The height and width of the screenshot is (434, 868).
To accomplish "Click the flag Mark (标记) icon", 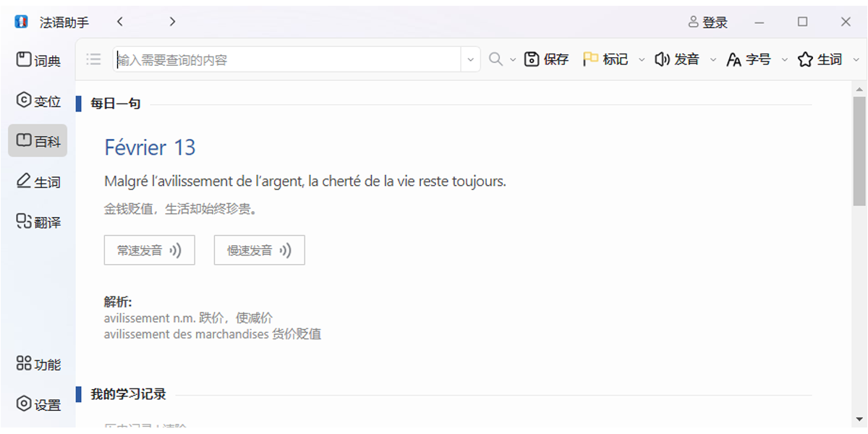I will 590,59.
